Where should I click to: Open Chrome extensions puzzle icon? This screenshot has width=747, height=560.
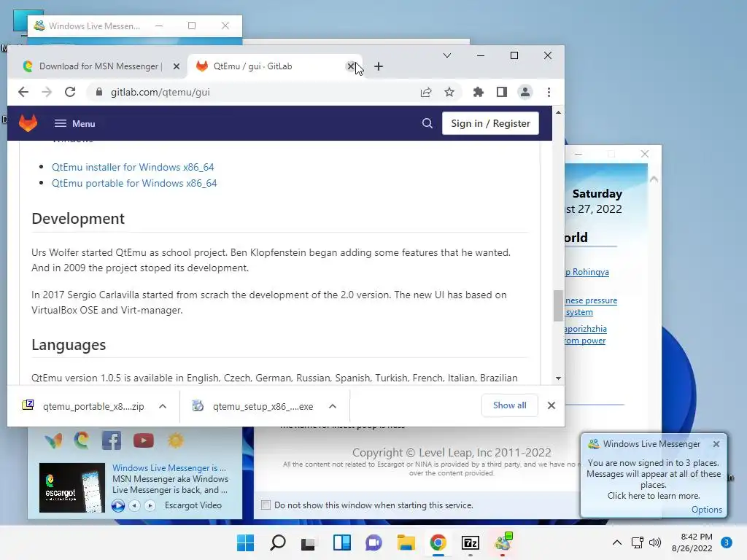479,92
